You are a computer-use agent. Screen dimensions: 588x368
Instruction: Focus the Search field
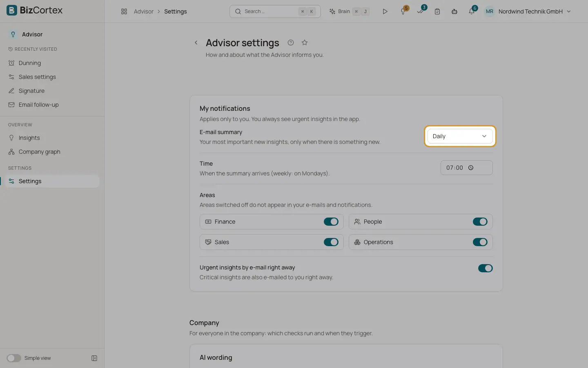(x=275, y=11)
